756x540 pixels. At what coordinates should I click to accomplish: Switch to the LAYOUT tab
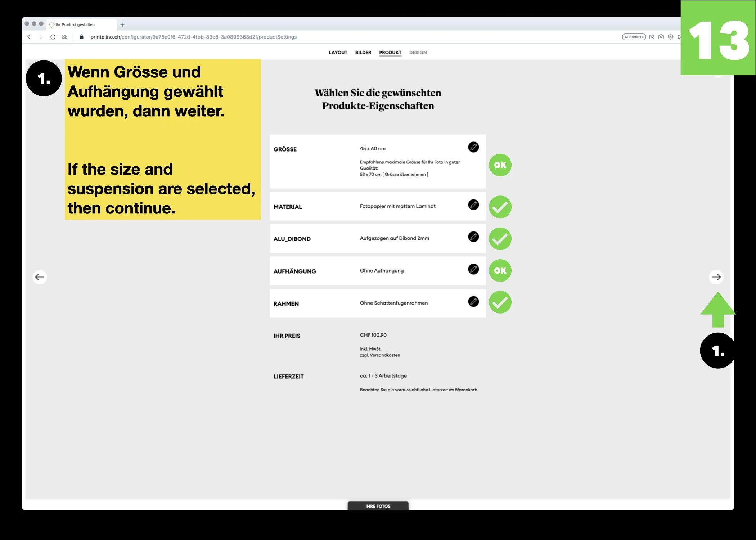click(x=338, y=53)
